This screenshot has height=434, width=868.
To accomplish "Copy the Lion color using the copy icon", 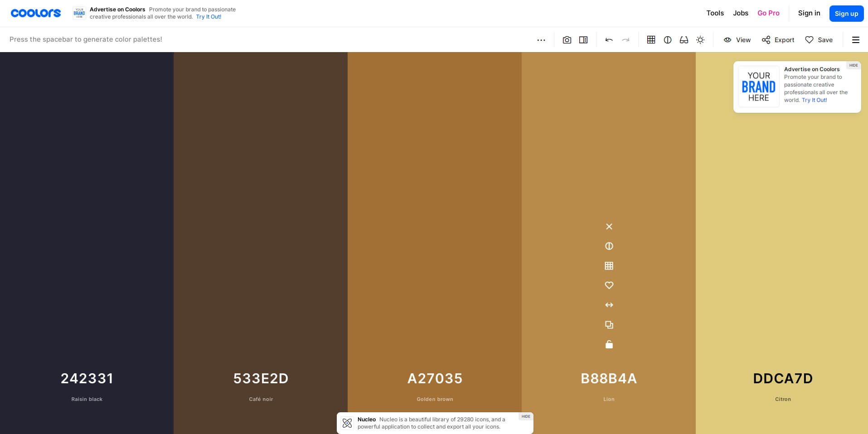I will pos(609,325).
